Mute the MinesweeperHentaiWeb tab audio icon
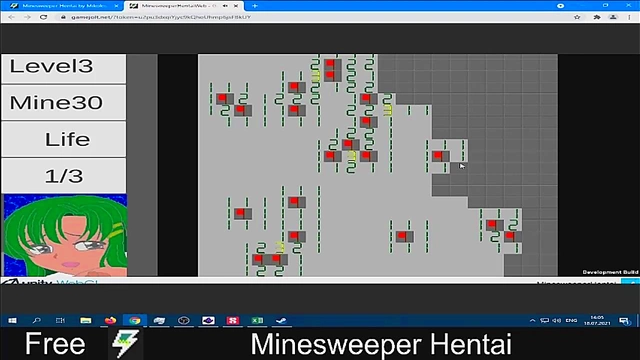 point(225,6)
